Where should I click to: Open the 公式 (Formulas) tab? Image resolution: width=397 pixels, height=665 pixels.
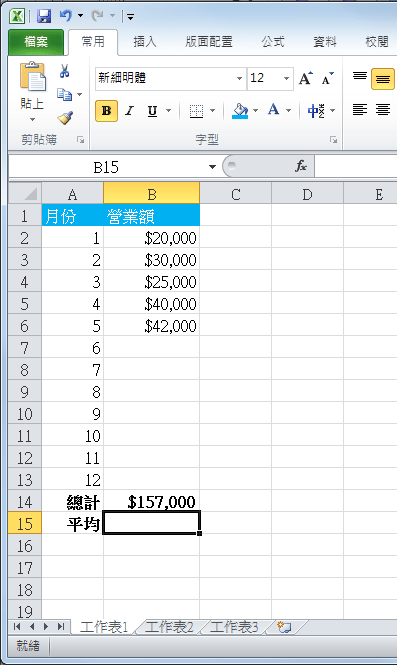pos(273,42)
